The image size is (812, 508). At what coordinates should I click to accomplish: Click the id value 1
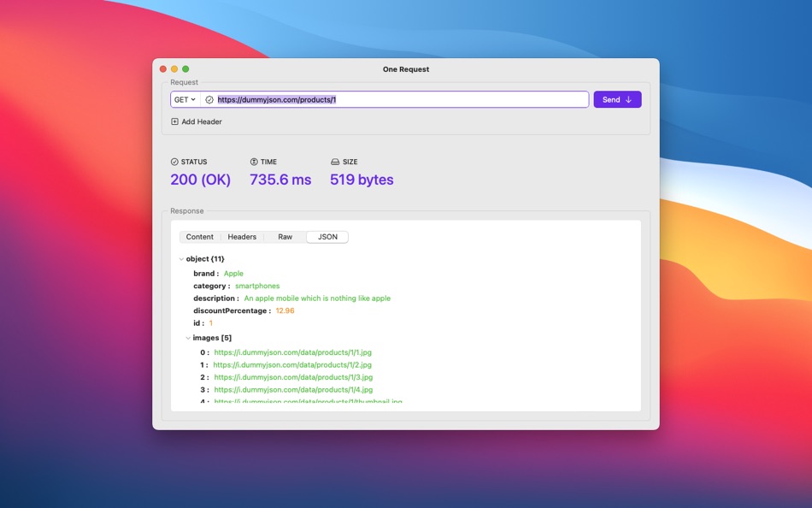pyautogui.click(x=211, y=323)
